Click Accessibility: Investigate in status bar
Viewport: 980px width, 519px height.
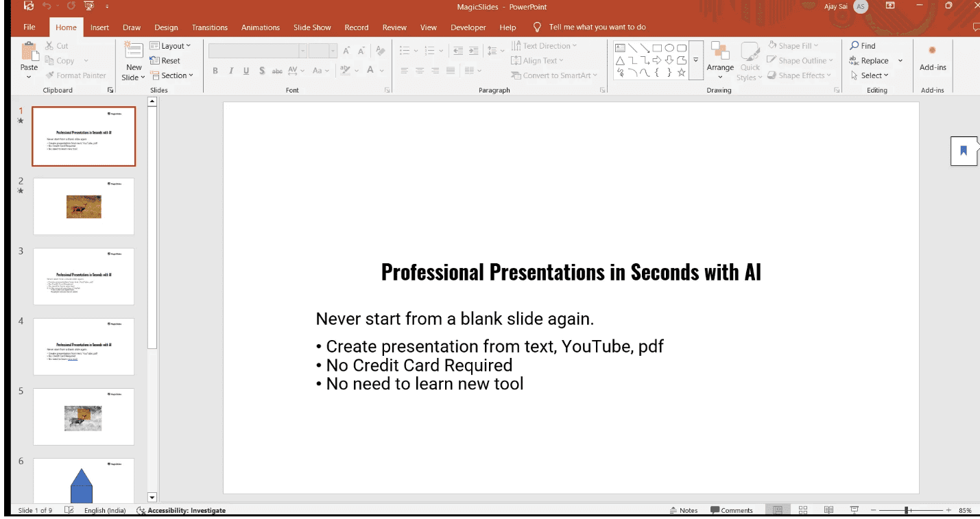pos(181,510)
